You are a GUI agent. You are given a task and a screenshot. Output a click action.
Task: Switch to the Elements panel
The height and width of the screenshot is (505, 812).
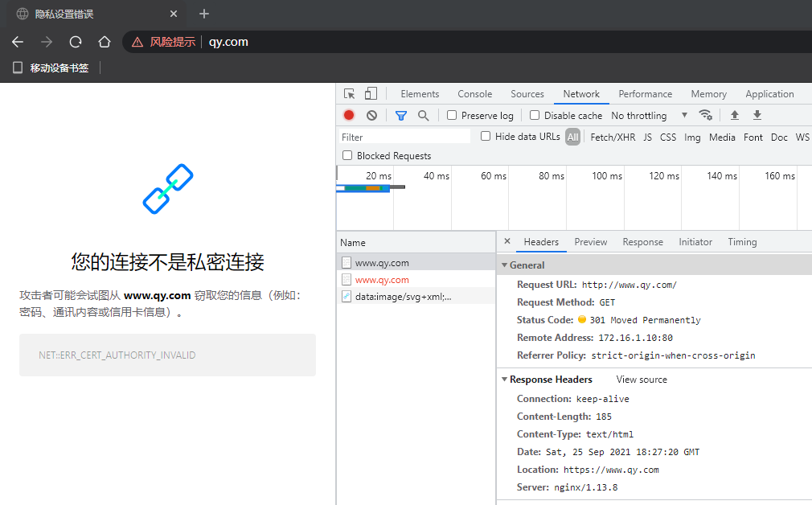pyautogui.click(x=420, y=94)
